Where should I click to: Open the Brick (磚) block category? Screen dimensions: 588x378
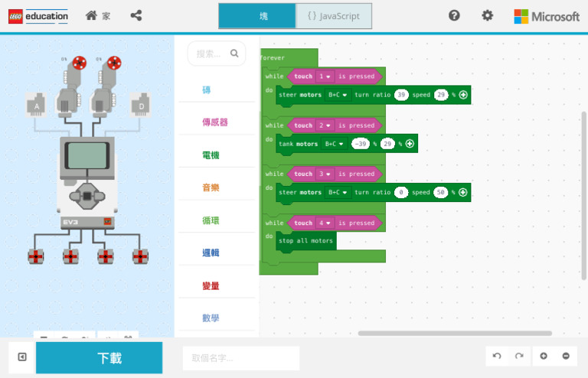217,90
